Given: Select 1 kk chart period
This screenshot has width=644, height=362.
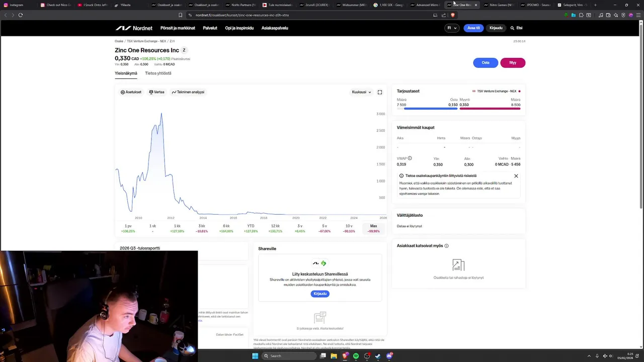Looking at the screenshot, I should (177, 228).
